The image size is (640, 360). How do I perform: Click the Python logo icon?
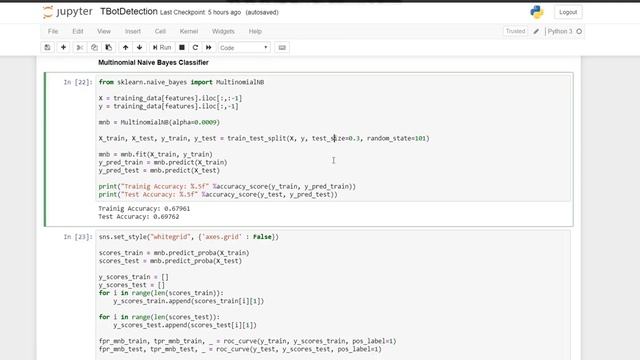(537, 12)
